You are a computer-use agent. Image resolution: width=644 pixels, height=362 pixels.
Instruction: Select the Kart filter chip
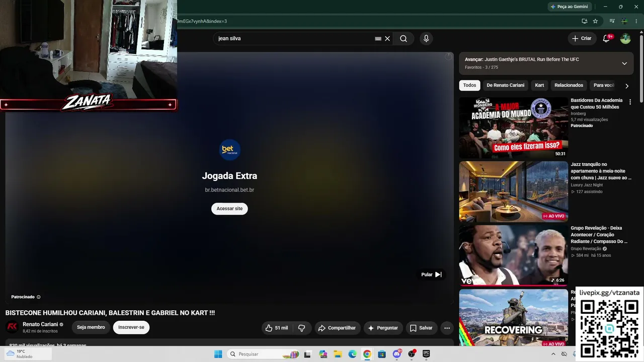click(539, 85)
